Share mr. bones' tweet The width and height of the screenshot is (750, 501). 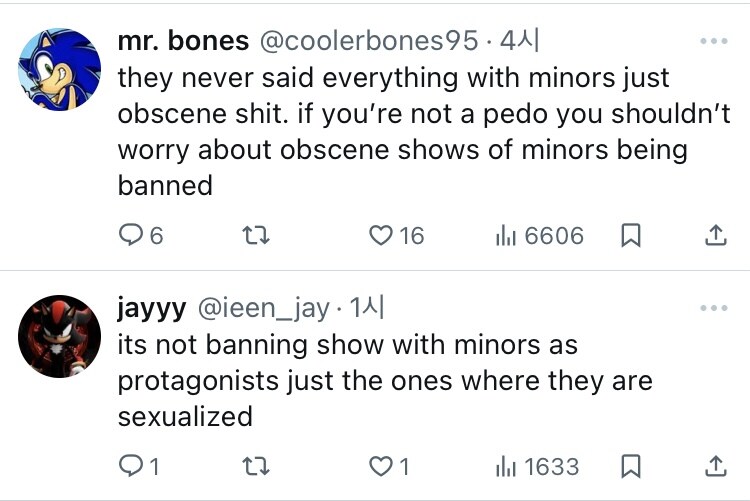point(715,236)
